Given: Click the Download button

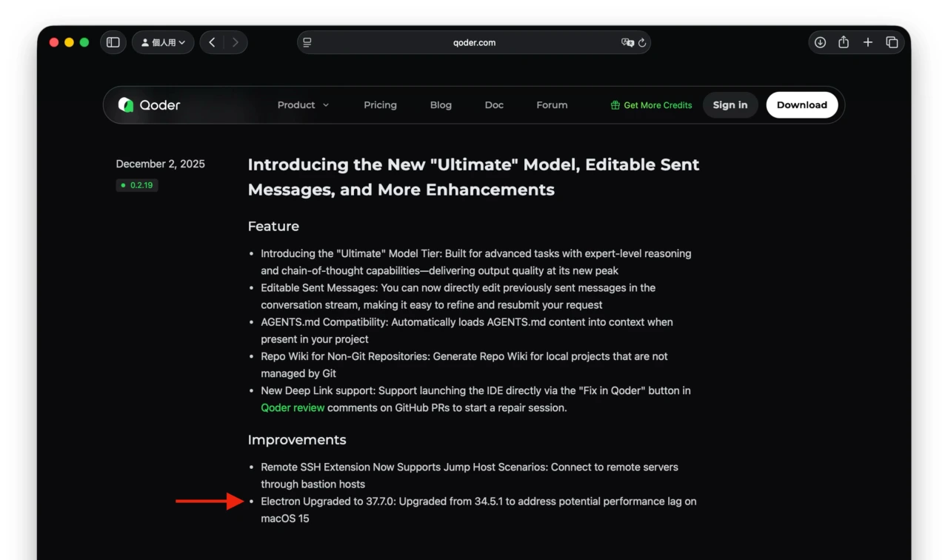Looking at the screenshot, I should click(801, 105).
